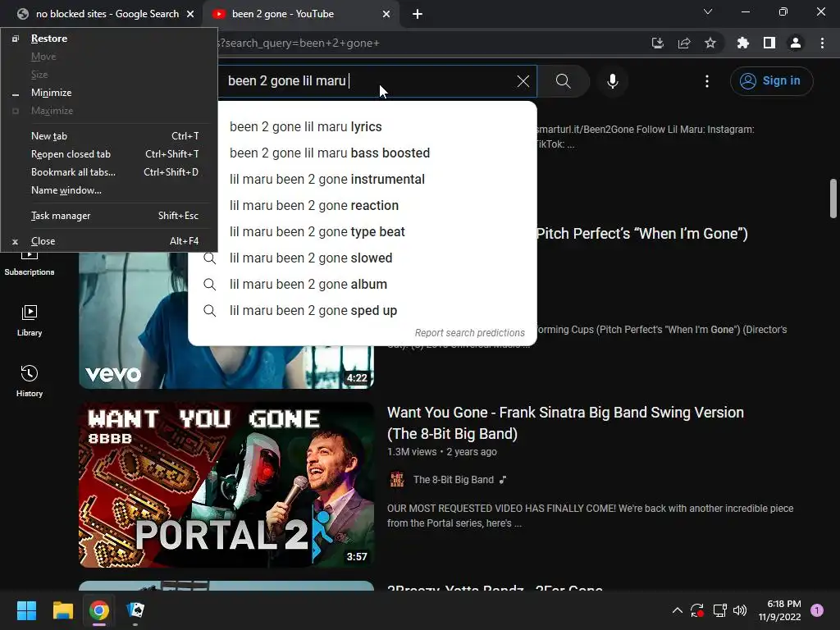Choose Reopen closed tab menu entry
Viewport: 840px width, 630px height.
(x=109, y=154)
